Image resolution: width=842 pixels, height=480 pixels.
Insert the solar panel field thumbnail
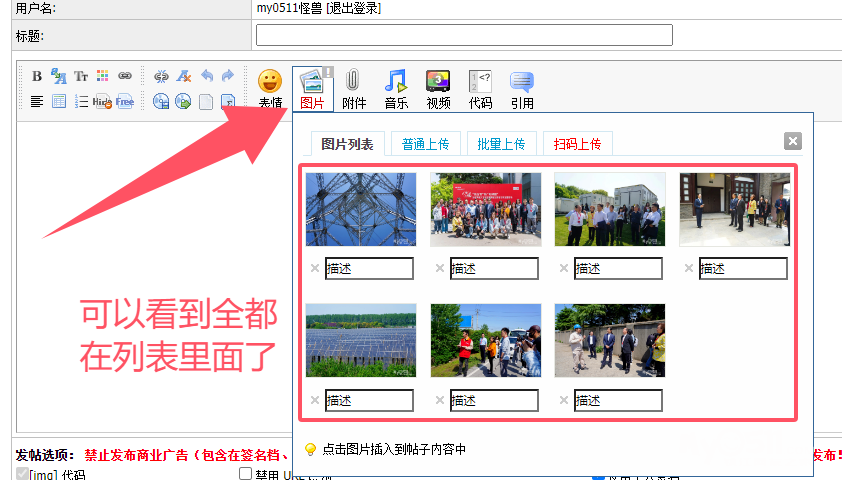tap(361, 340)
